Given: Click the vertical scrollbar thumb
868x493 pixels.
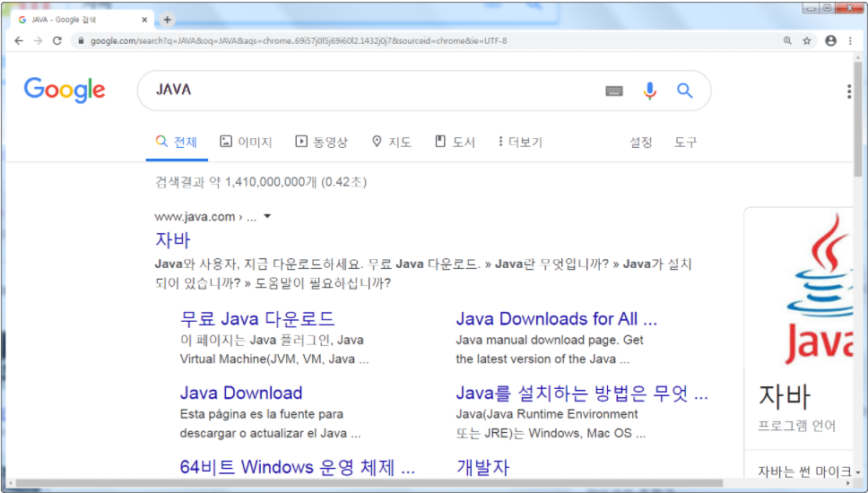Looking at the screenshot, I should point(858,119).
